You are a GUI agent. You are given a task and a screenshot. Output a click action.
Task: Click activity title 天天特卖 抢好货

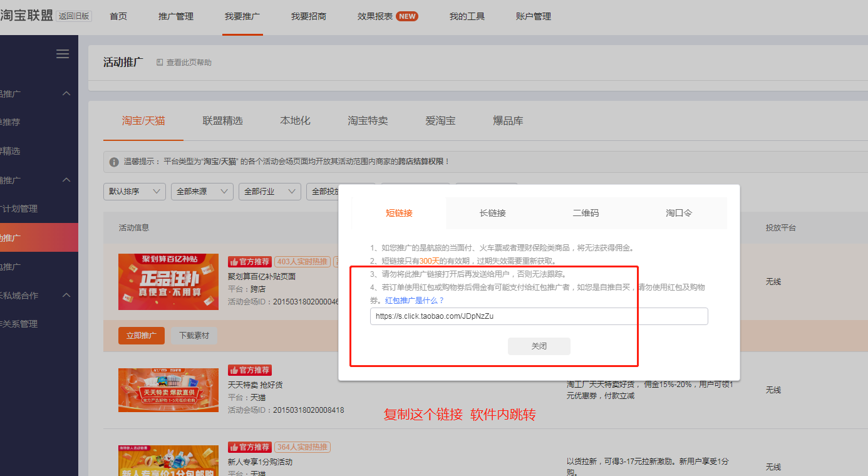click(256, 385)
